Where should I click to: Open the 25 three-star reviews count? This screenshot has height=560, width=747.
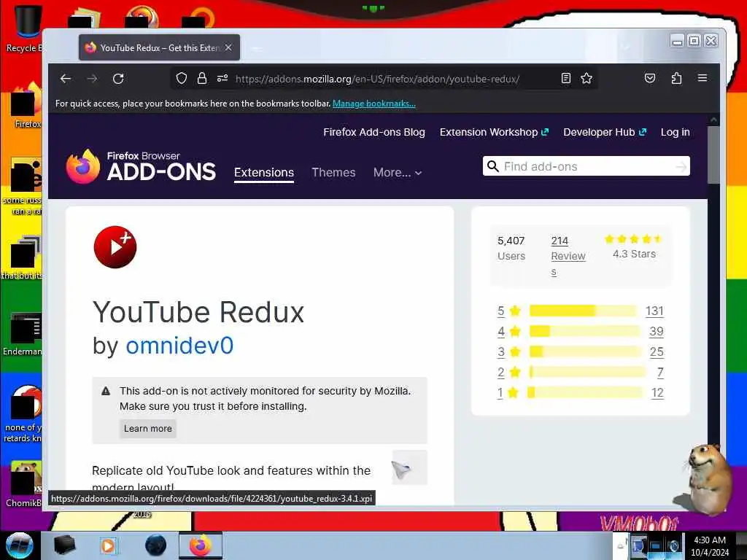click(657, 352)
